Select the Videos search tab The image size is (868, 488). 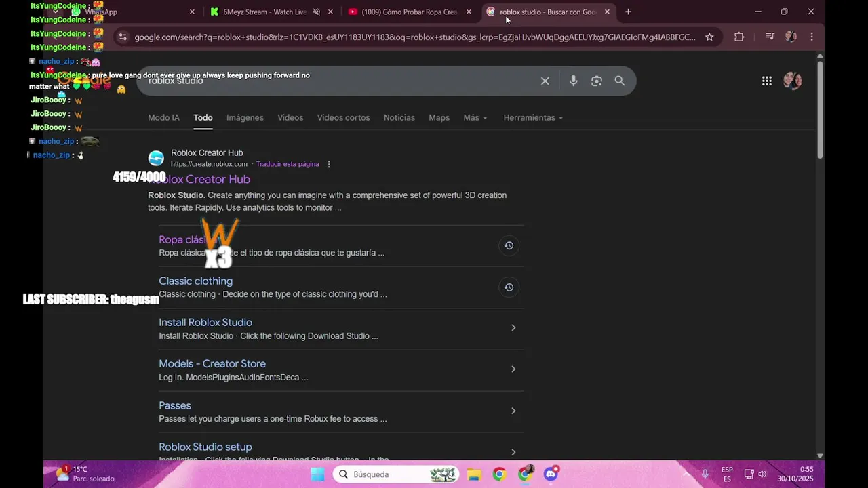(x=290, y=118)
